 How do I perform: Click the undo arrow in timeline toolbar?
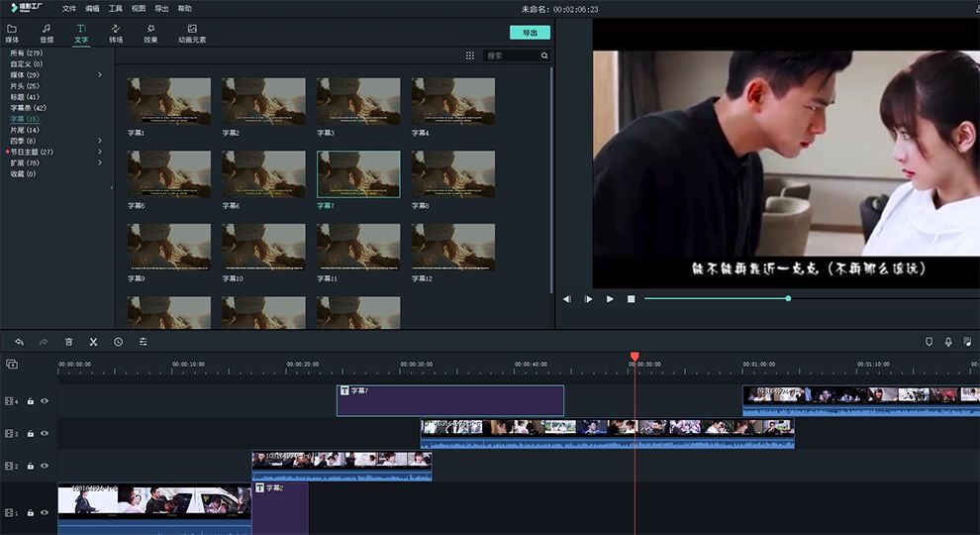coord(19,342)
